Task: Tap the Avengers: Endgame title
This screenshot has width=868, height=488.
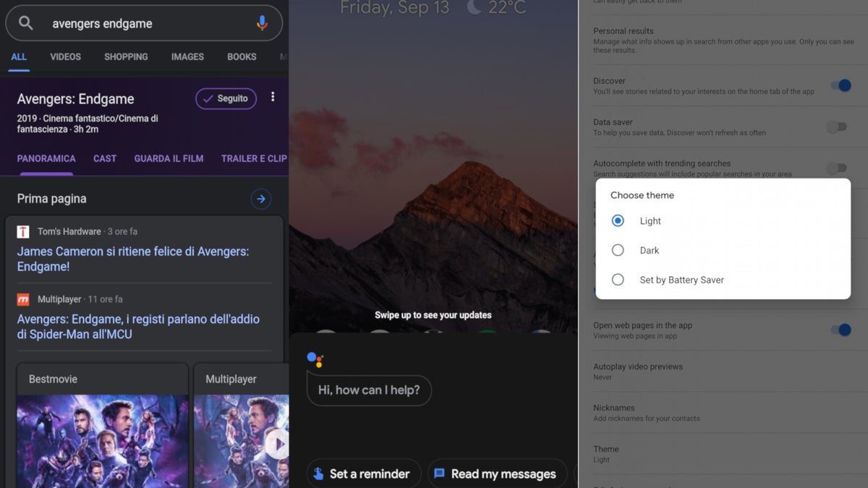Action: pyautogui.click(x=75, y=99)
